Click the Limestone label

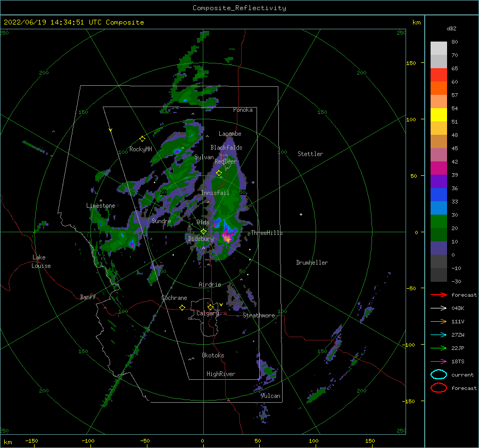coord(101,206)
